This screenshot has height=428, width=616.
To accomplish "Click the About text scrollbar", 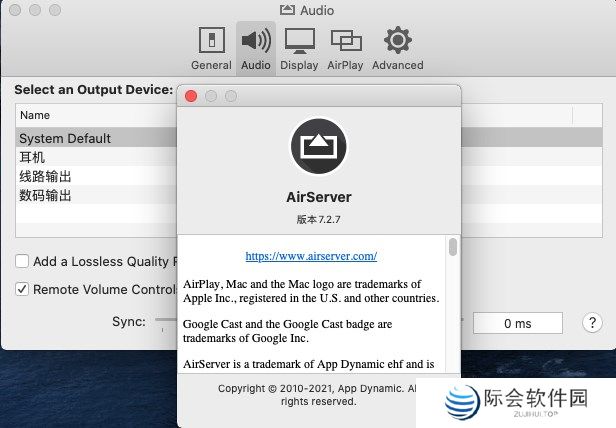I will [453, 247].
